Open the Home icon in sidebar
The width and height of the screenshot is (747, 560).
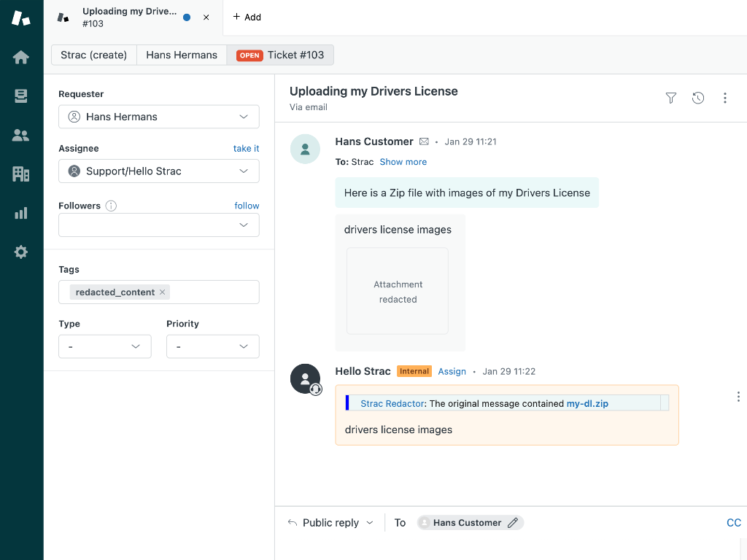[21, 58]
